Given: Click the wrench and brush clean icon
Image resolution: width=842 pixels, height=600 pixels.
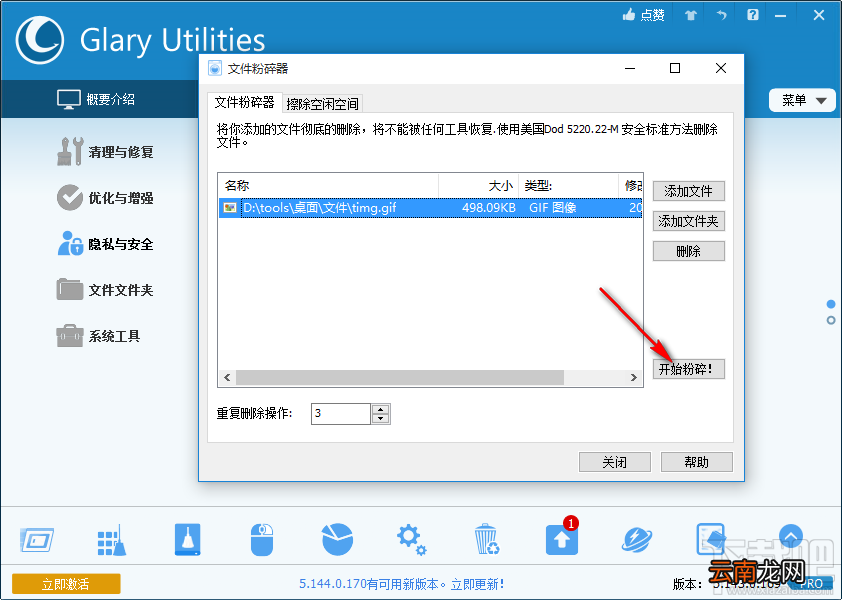Looking at the screenshot, I should click(x=70, y=151).
